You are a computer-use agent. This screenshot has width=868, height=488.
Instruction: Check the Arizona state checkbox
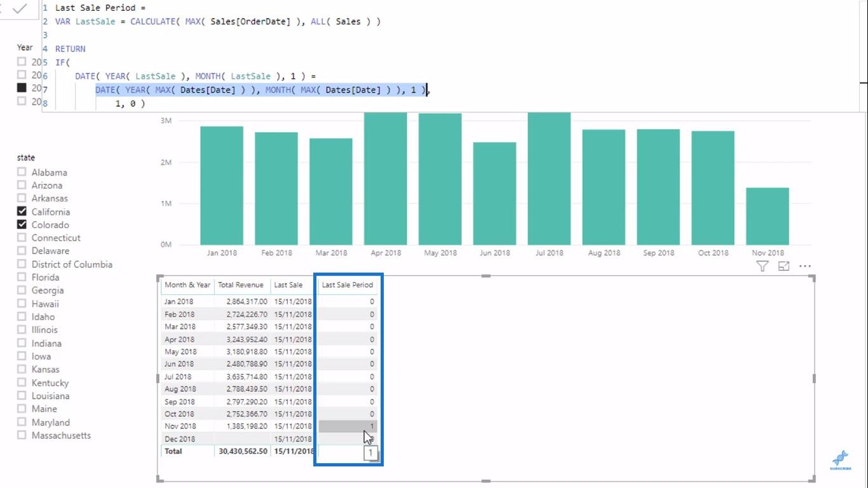tap(22, 185)
